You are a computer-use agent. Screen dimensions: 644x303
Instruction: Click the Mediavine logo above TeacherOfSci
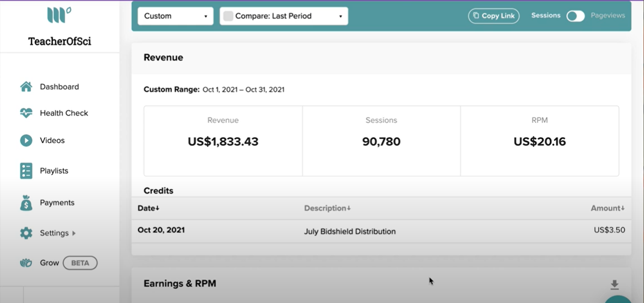(59, 15)
